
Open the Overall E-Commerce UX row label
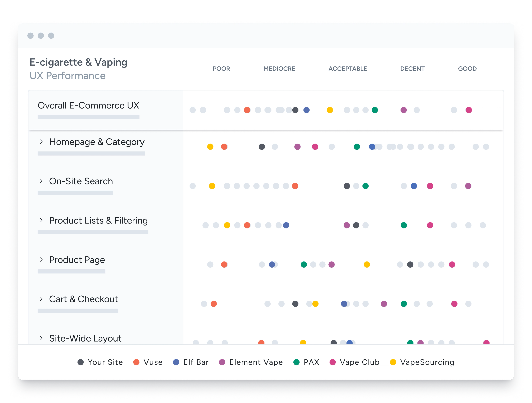point(89,105)
